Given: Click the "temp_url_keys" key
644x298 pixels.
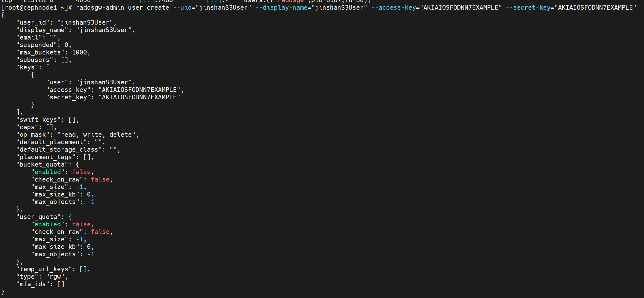Looking at the screenshot, I should coord(44,269).
